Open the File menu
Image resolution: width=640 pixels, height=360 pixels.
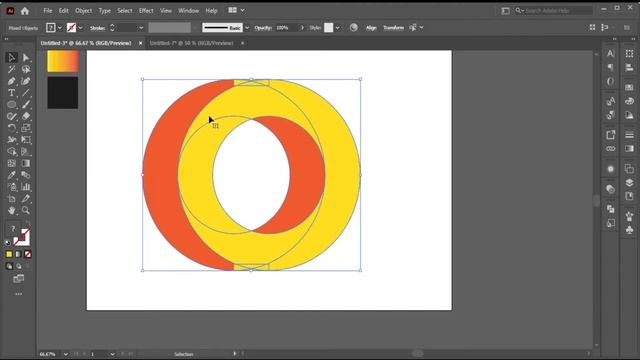[48, 11]
